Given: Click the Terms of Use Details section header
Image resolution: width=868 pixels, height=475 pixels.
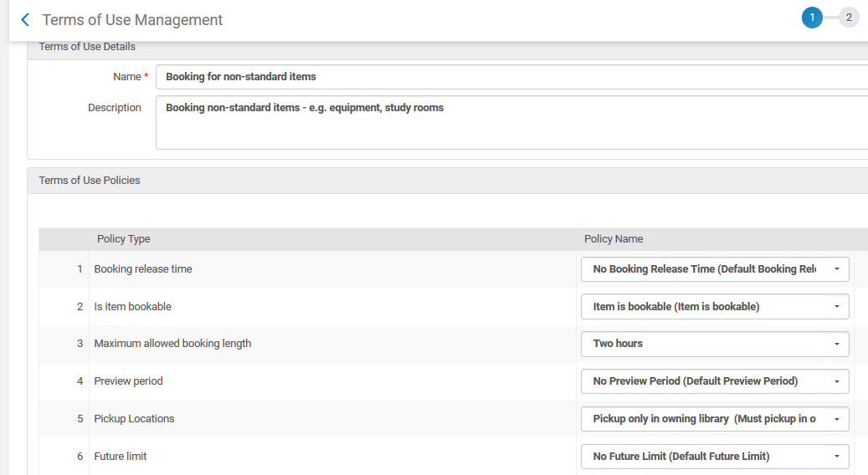Looking at the screenshot, I should (x=87, y=47).
